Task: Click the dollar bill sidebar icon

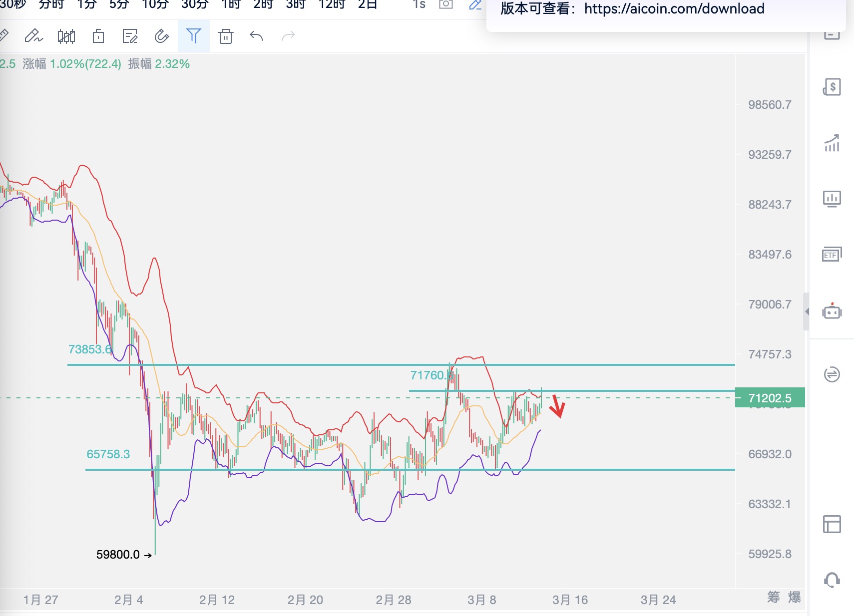Action: click(832, 87)
